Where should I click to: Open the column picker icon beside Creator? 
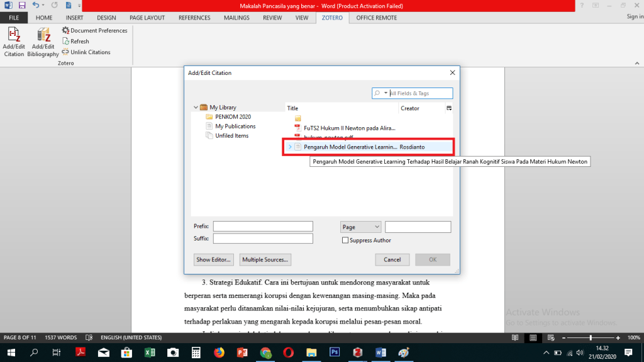click(449, 108)
